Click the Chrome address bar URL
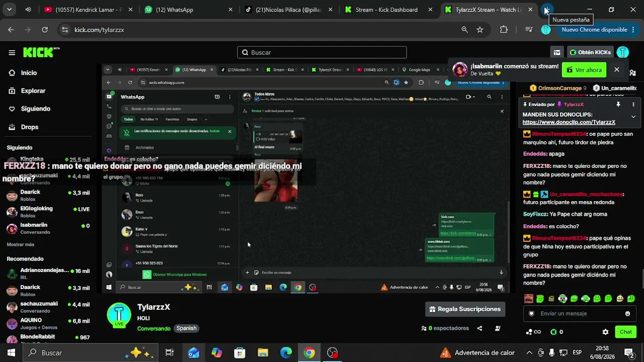 click(x=100, y=30)
